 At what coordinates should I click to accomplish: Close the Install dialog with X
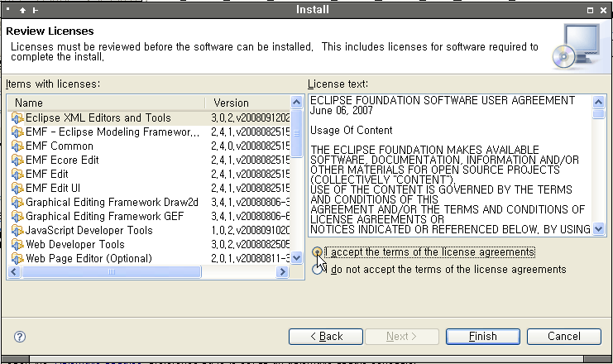click(603, 11)
